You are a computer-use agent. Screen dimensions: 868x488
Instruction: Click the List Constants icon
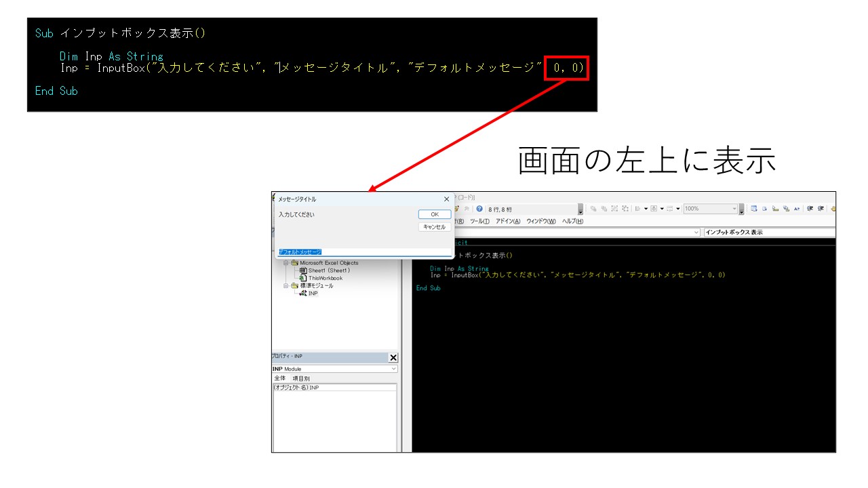764,209
